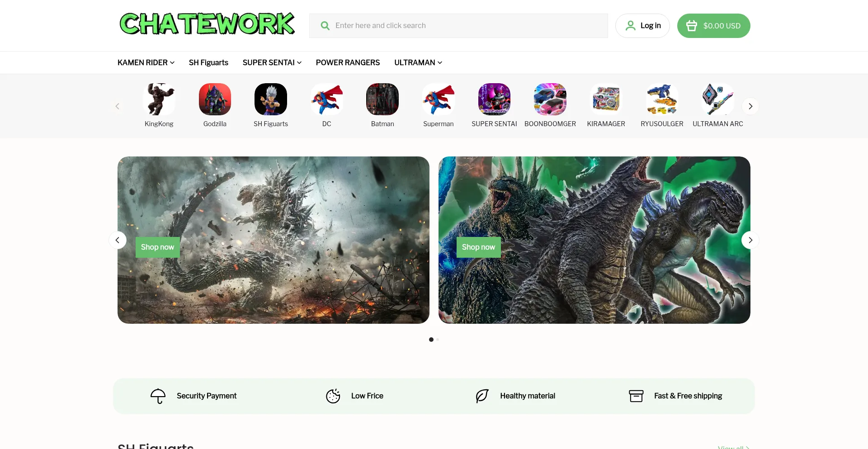Click the KingKong category label
This screenshot has width=868, height=449.
159,124
